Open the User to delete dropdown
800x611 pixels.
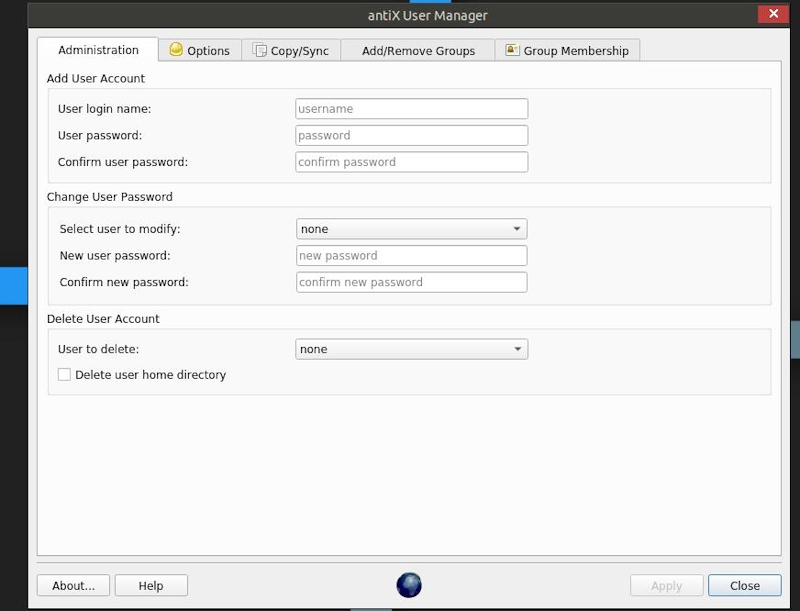pos(411,348)
